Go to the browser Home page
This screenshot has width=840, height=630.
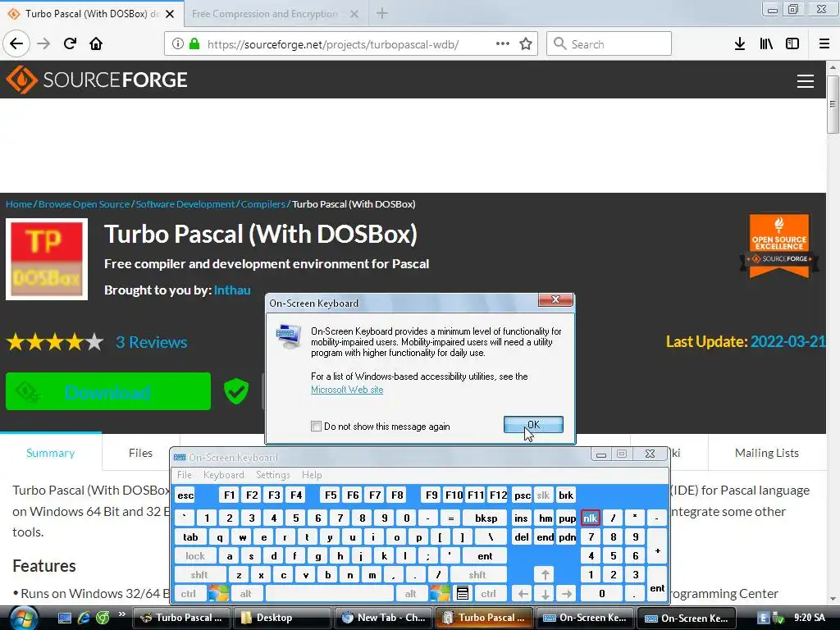[97, 43]
